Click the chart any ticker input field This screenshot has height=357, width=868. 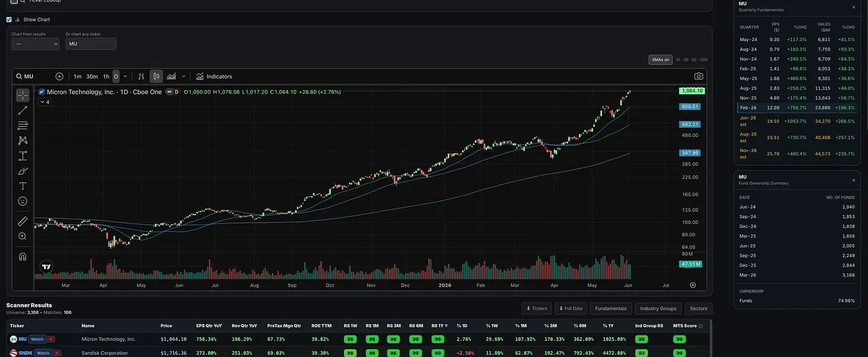[x=91, y=44]
